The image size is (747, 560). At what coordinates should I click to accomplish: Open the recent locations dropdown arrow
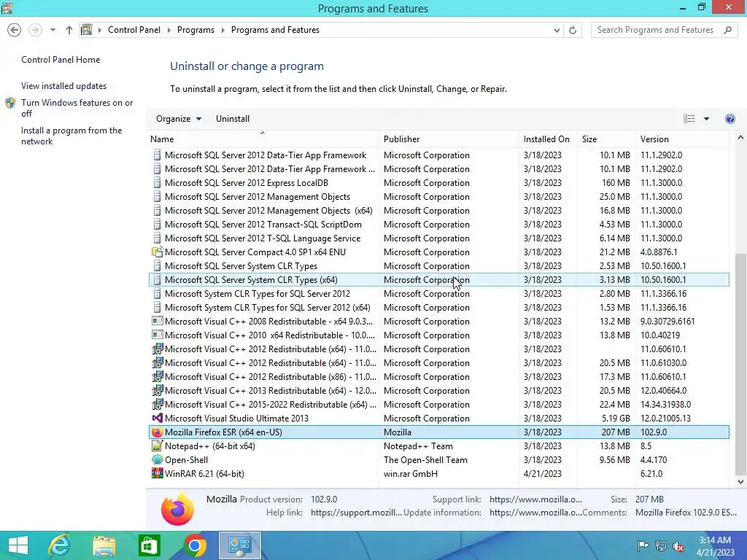coord(53,30)
